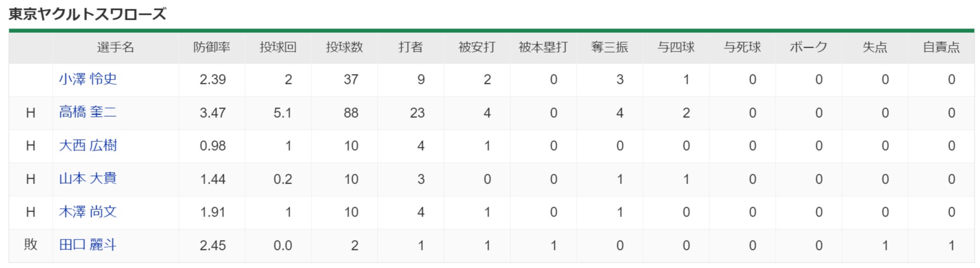980x268 pixels.
Task: Click the 与四球 column header
Action: [676, 48]
